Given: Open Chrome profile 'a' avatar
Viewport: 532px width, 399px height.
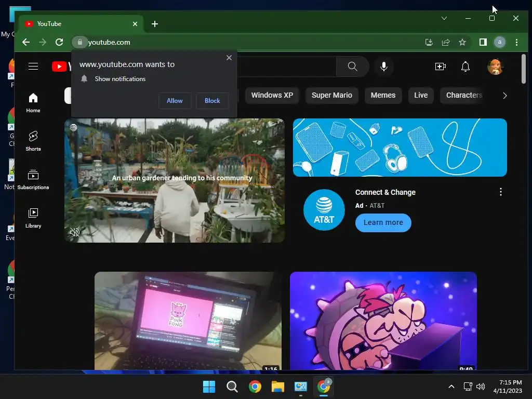Looking at the screenshot, I should pyautogui.click(x=499, y=42).
